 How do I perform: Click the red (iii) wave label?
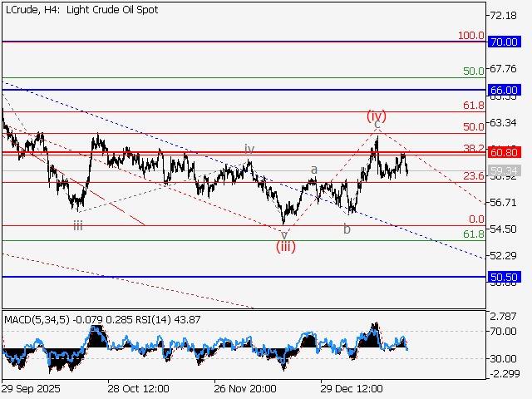point(286,245)
